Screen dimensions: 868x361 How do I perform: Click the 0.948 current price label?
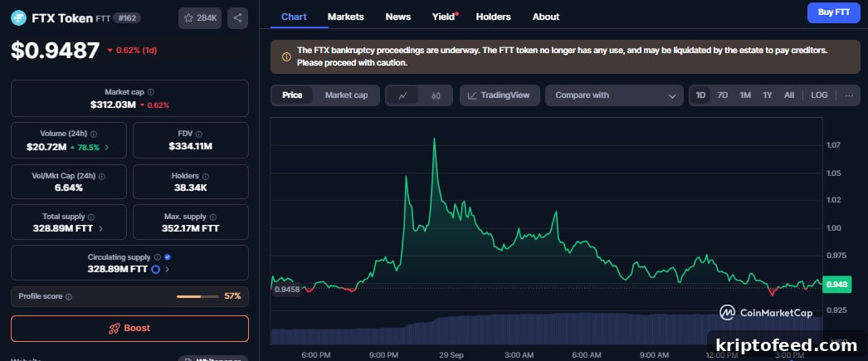[x=836, y=285]
